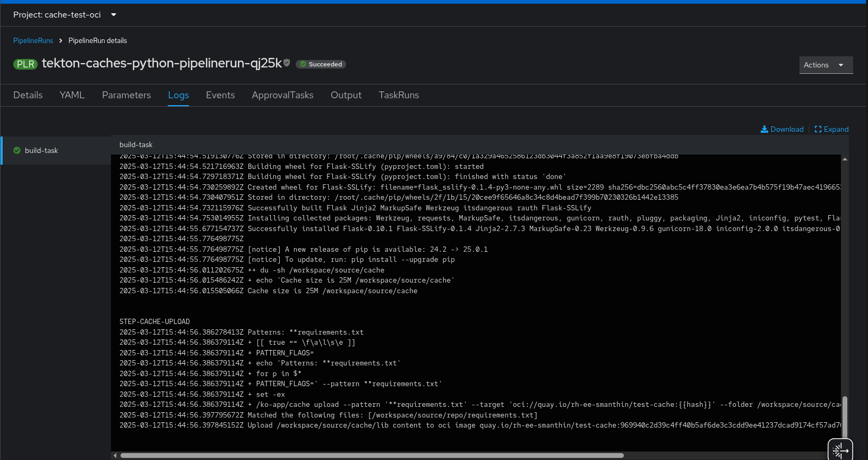Click the 'Successfully built Flask Jinja2' log line
868x460 pixels.
tap(355, 208)
